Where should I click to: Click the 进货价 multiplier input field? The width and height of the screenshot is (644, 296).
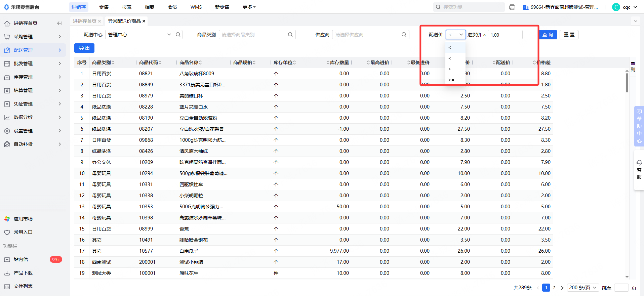505,35
